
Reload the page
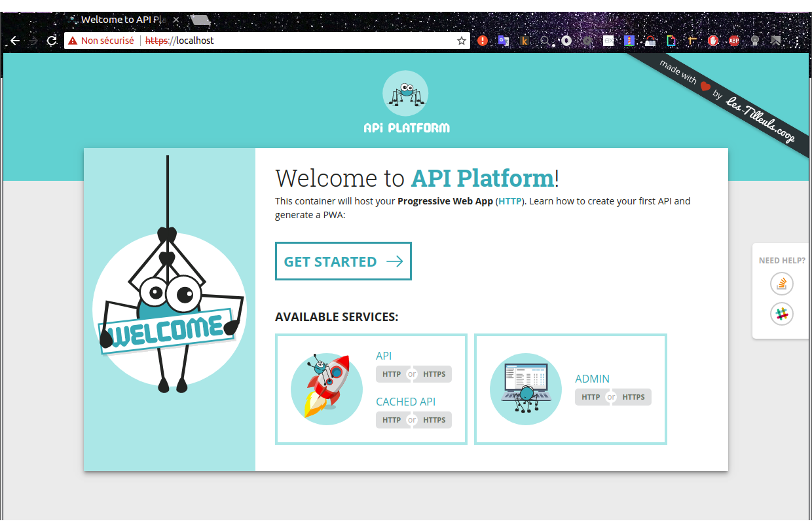51,40
